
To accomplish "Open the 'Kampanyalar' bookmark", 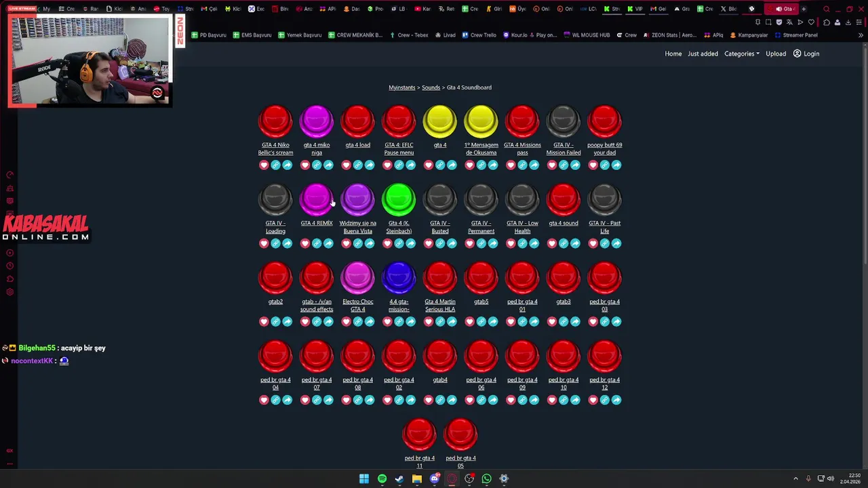I will 749,35.
